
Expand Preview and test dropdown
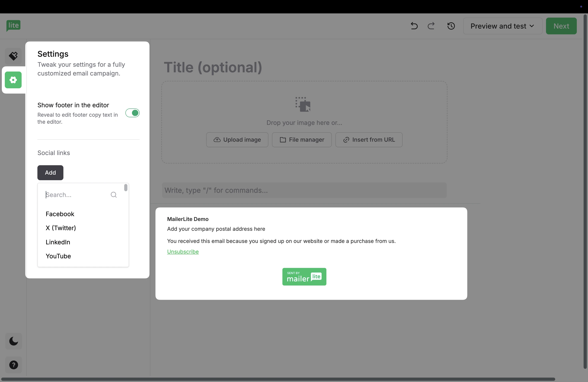tap(503, 26)
